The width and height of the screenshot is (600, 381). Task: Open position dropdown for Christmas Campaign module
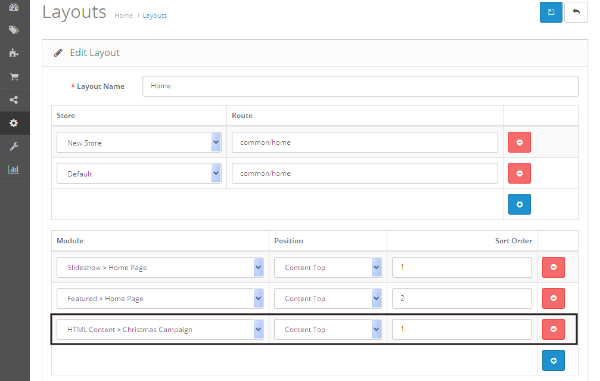pyautogui.click(x=328, y=329)
